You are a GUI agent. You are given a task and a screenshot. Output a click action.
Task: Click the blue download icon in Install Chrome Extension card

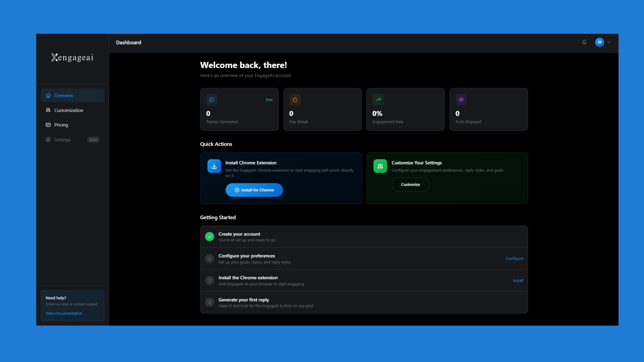click(214, 166)
